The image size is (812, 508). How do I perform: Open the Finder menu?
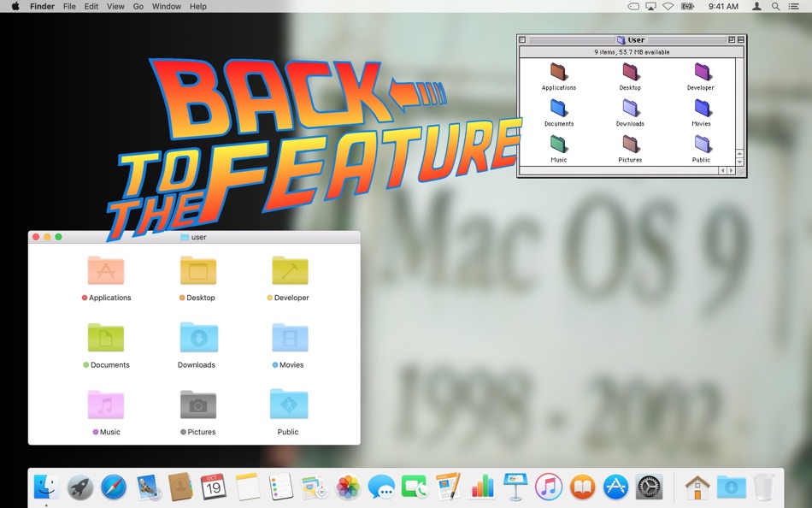42,6
